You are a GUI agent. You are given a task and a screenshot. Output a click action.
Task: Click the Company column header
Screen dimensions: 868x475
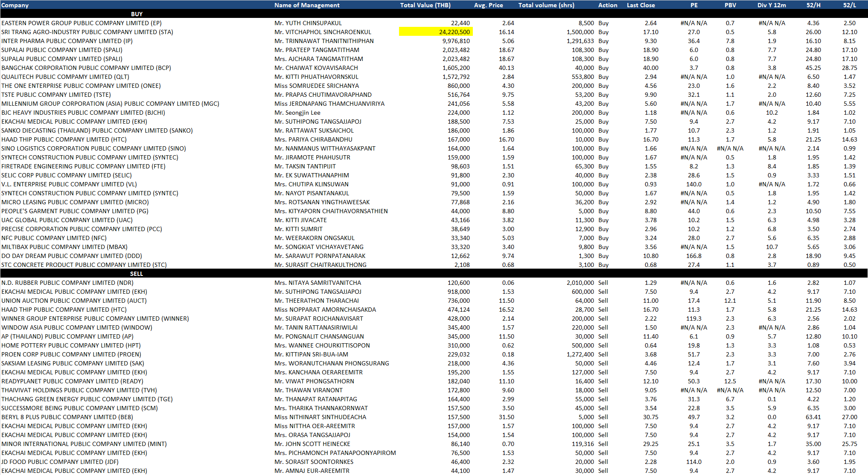pos(15,5)
